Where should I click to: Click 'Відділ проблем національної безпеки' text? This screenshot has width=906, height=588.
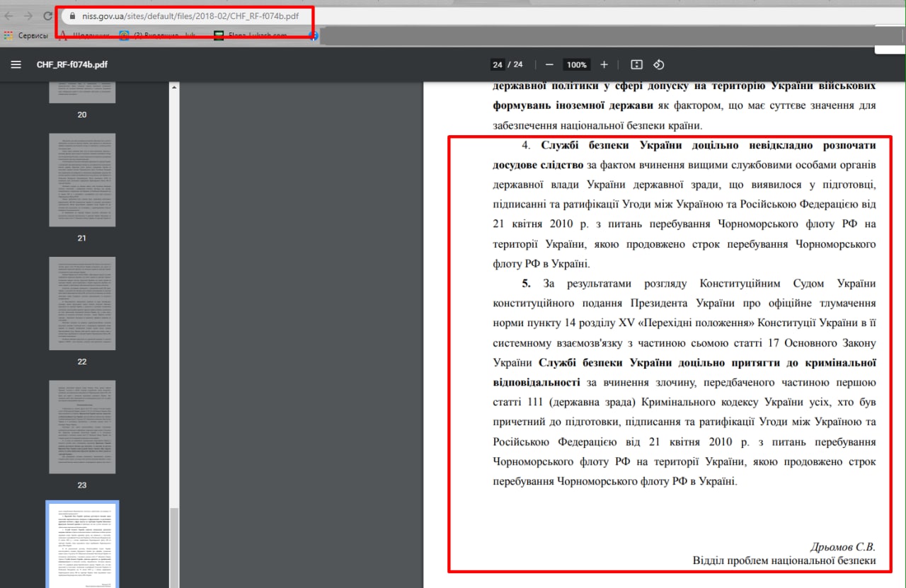pos(784,560)
